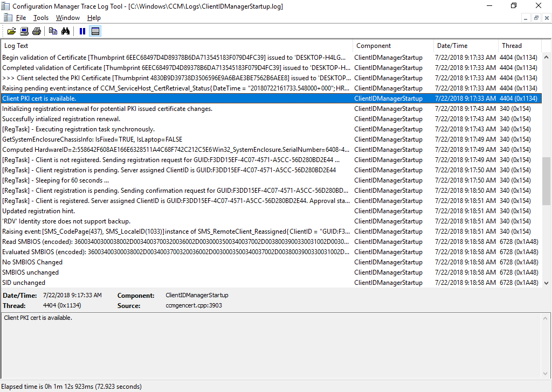The height and width of the screenshot is (392, 552).
Task: Select row 'Updated registration hint.'
Action: (271, 211)
